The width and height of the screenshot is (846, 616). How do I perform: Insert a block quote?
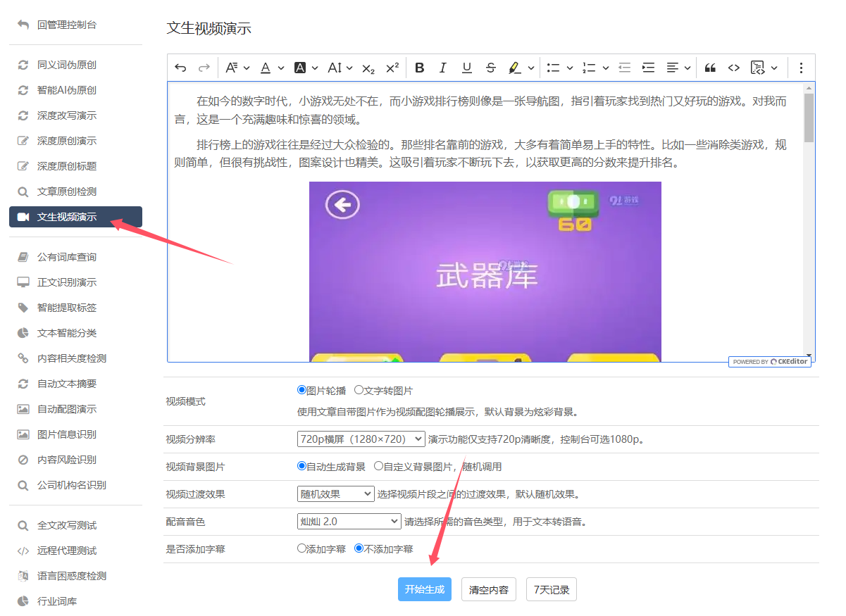[x=710, y=68]
